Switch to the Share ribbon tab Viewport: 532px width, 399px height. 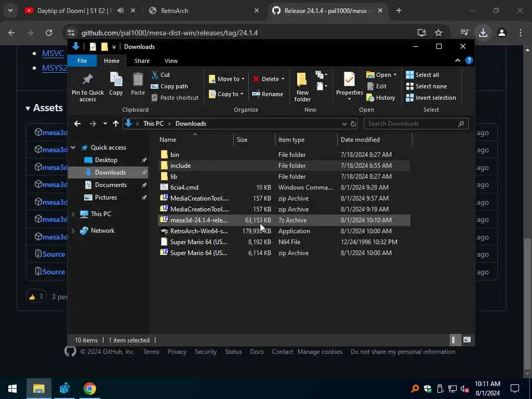(142, 61)
